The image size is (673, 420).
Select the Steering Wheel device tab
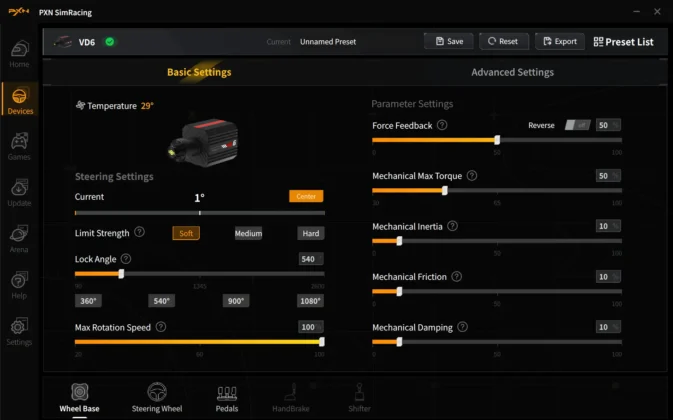(157, 398)
